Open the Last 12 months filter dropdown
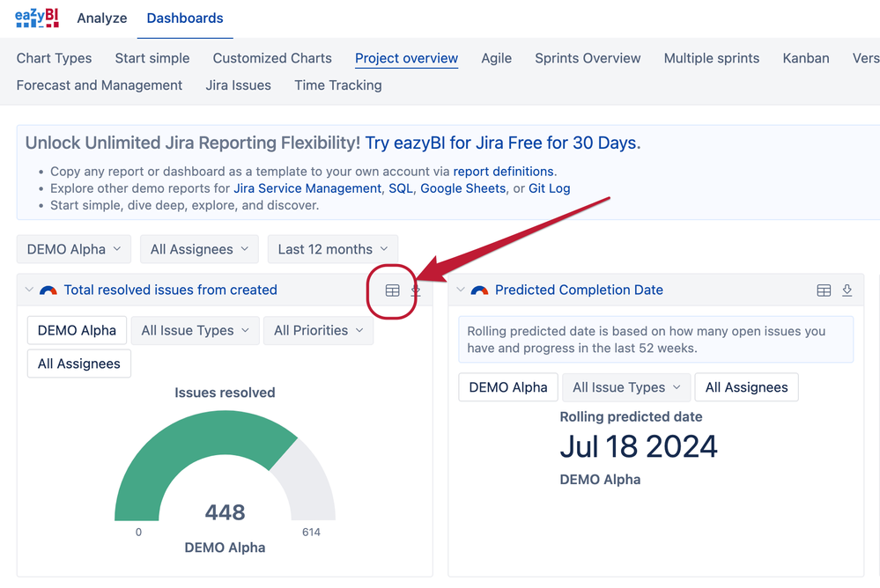The width and height of the screenshot is (880, 588). click(x=333, y=249)
